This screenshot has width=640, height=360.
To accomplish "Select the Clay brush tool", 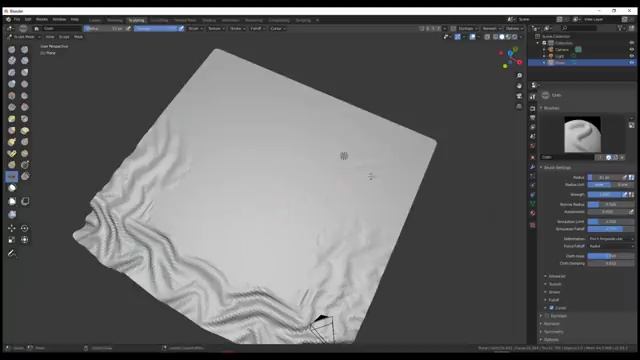I will pyautogui.click(x=12, y=60).
